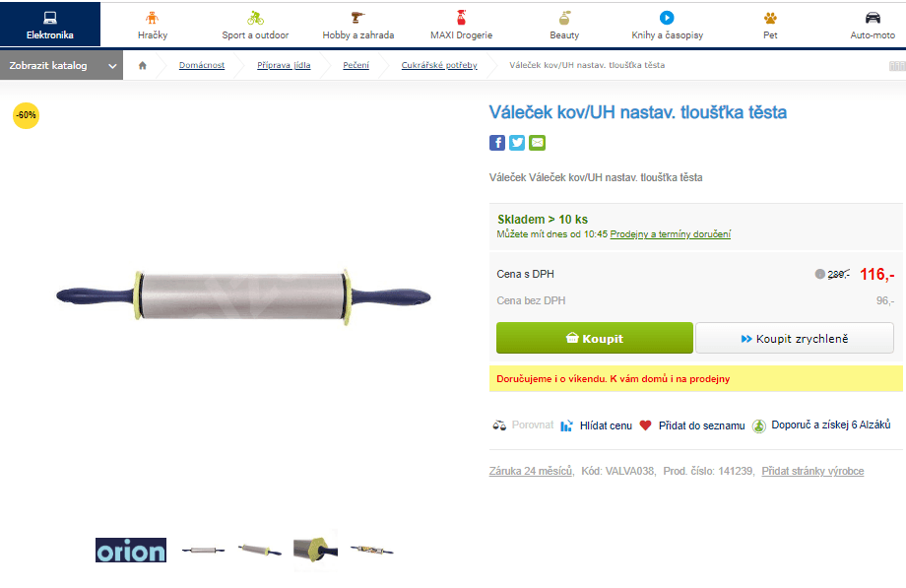
Task: Click the green Alzák recommend icon
Action: click(x=758, y=425)
